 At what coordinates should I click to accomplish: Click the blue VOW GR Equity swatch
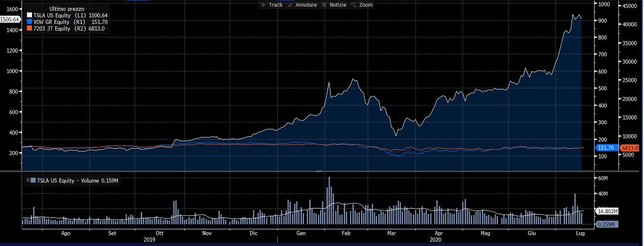[x=30, y=22]
